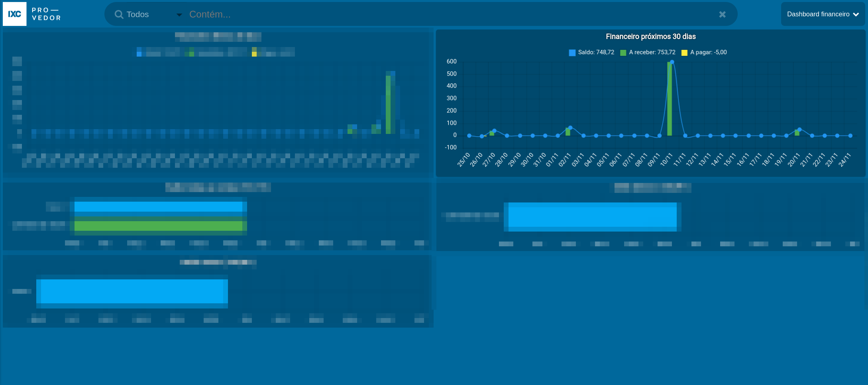
Task: Click the A pagar: -5,00 legend text
Action: [709, 52]
